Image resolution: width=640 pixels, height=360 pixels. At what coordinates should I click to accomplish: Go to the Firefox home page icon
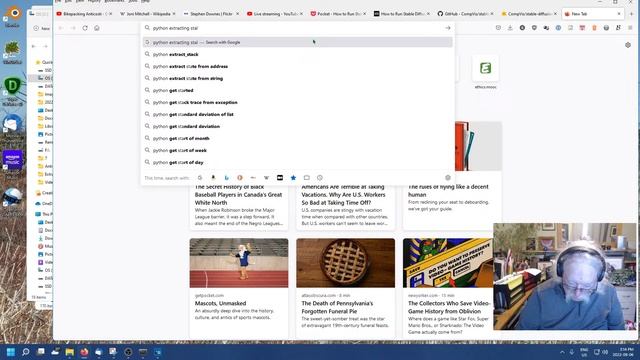(97, 28)
